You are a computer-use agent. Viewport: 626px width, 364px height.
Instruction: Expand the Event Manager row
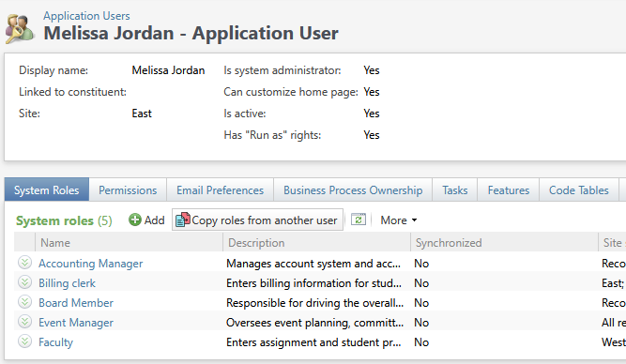24,321
